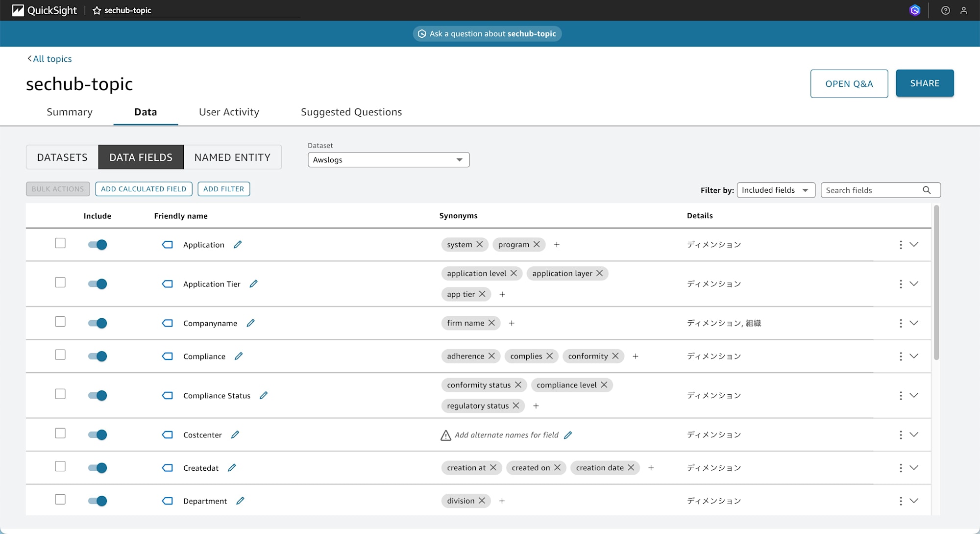
Task: Ask a question about sechub-topic
Action: tap(487, 34)
